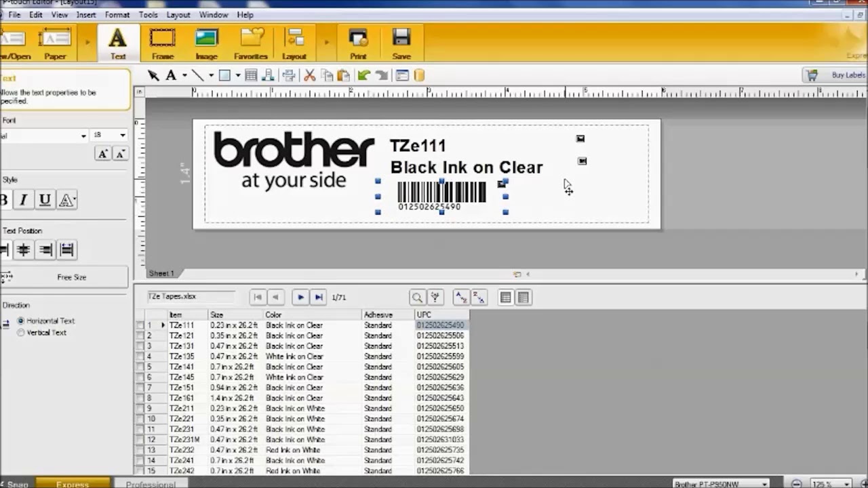Sort database descending Z-A

(479, 298)
